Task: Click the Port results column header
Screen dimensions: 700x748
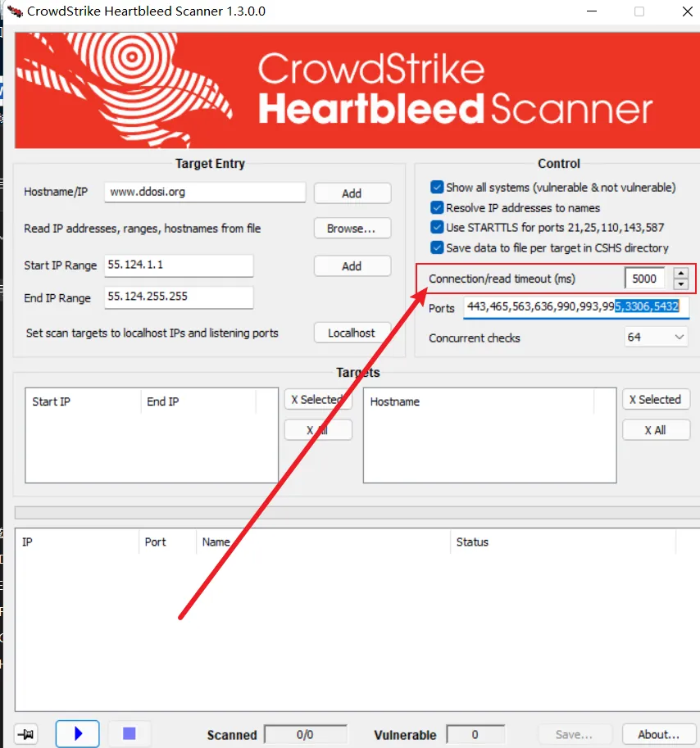Action: (167, 542)
